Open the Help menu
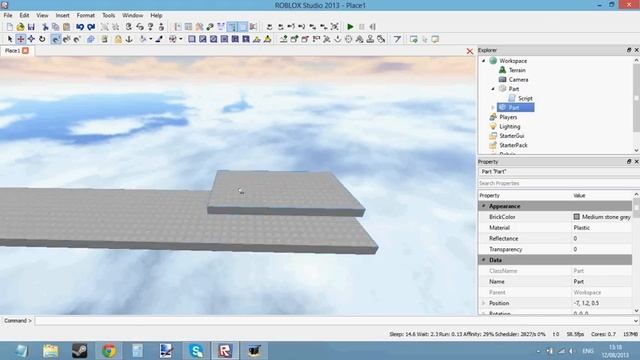The height and width of the screenshot is (360, 640). [x=156, y=16]
